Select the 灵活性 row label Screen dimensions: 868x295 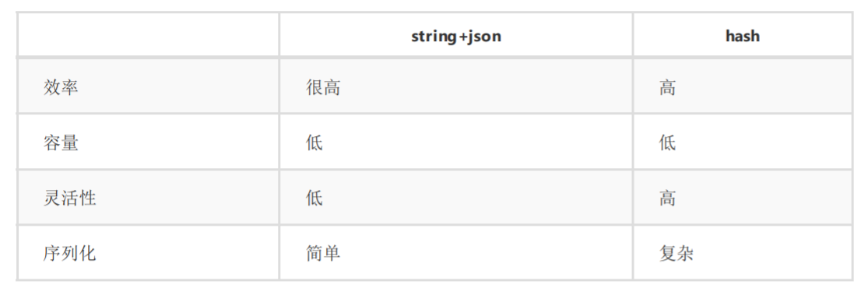[70, 198]
